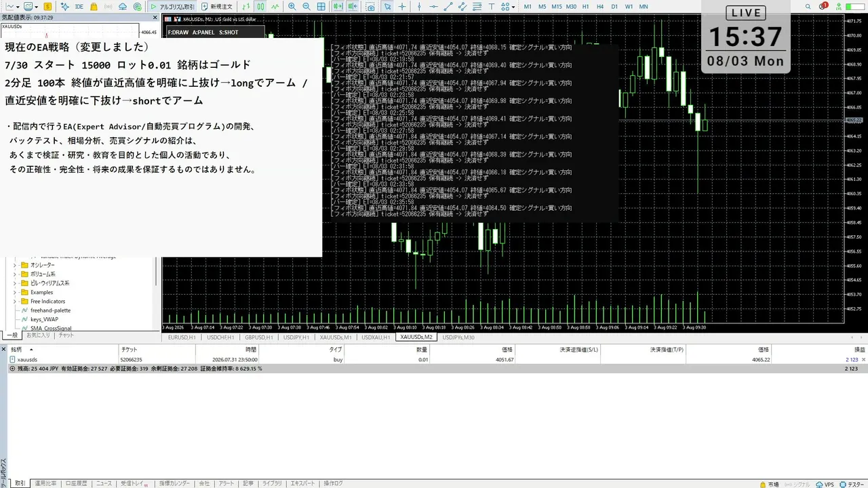Screen dimensions: 868x488
Task: Open the Market shopping bag icon
Action: 94,6
